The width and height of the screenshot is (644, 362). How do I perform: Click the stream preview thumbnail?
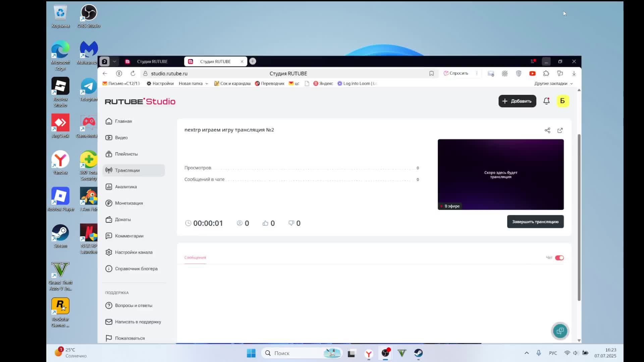pyautogui.click(x=500, y=174)
